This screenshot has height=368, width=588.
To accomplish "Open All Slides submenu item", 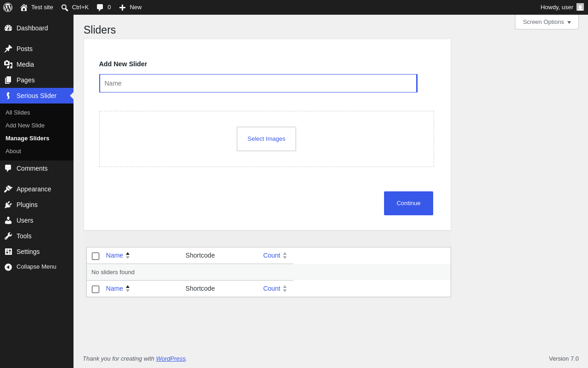I will (37, 112).
